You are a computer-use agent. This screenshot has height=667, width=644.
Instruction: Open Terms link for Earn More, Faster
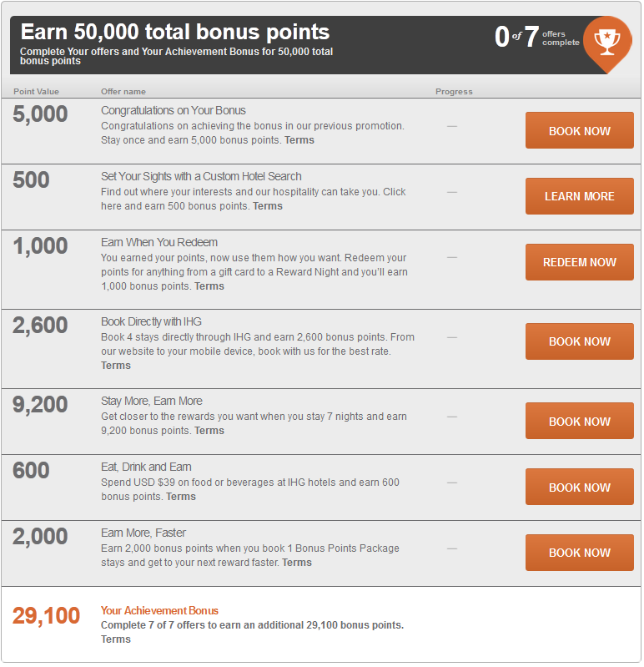point(297,563)
